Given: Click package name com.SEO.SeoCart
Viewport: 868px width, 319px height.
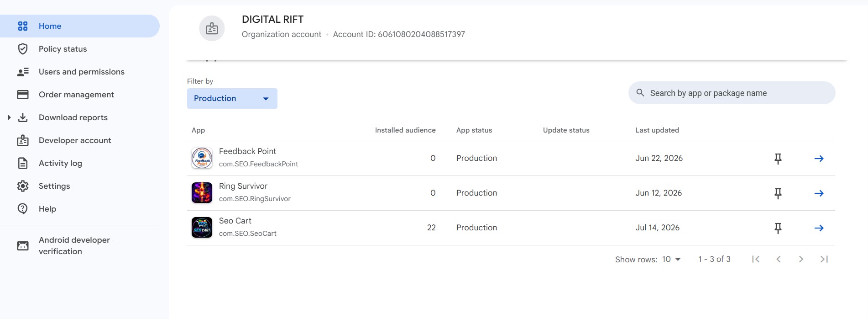Looking at the screenshot, I should pyautogui.click(x=248, y=234).
